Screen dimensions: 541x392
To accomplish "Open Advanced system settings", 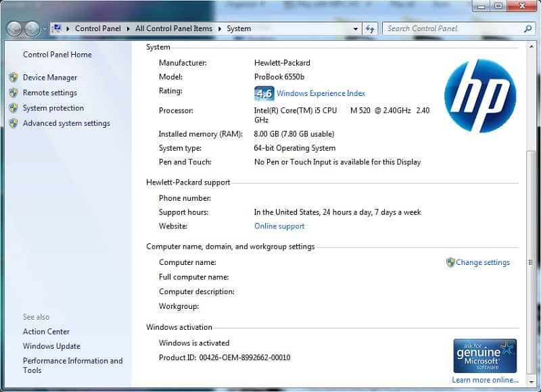I will click(66, 124).
